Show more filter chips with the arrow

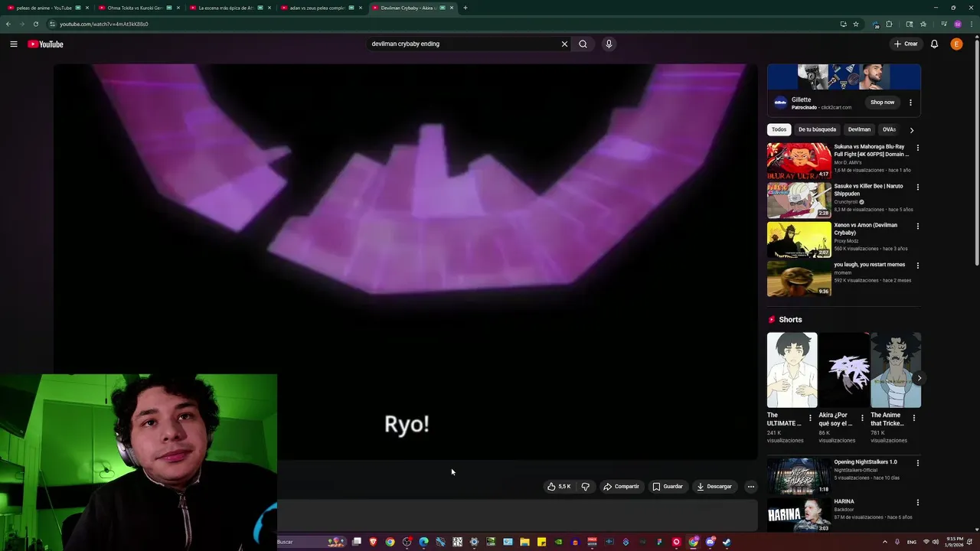pyautogui.click(x=911, y=130)
